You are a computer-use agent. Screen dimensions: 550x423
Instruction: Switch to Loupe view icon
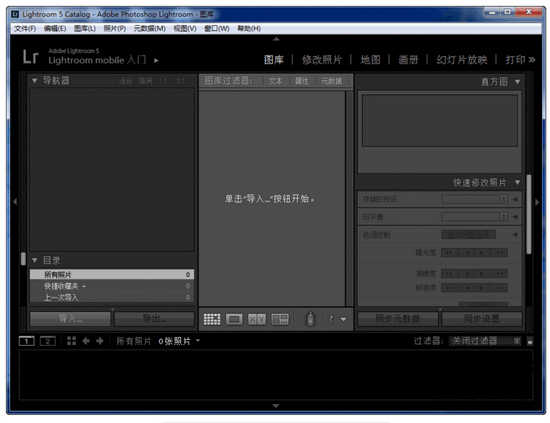(x=234, y=319)
